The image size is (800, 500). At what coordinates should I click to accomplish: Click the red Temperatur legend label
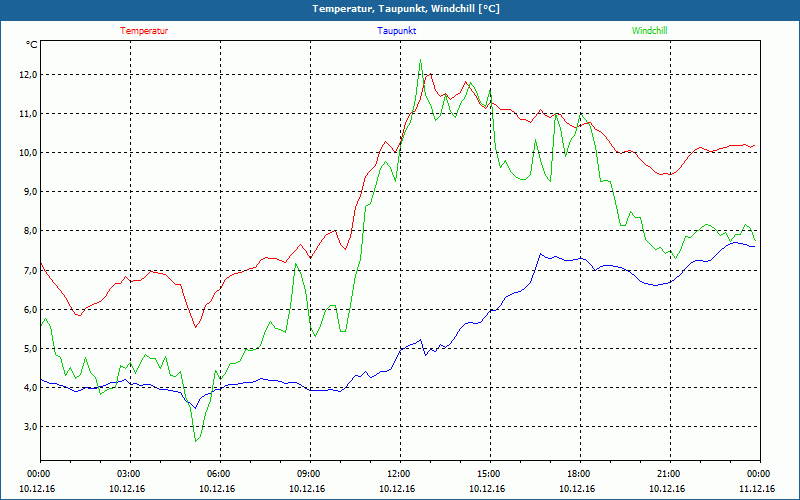(x=144, y=31)
